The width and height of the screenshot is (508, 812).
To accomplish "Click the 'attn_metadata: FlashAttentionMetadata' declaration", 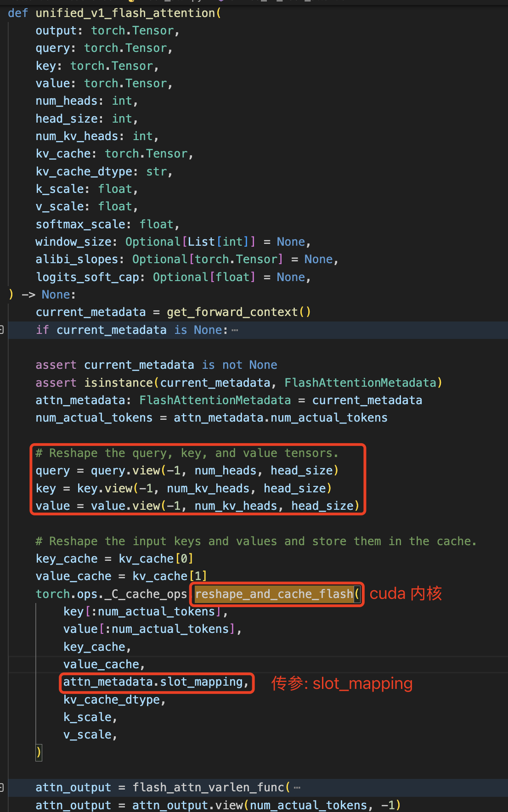I will [x=163, y=400].
